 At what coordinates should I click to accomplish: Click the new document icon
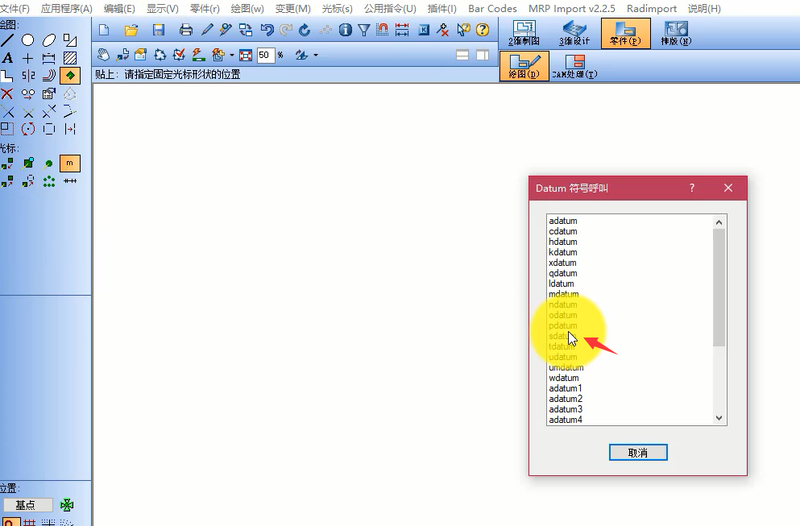104,30
